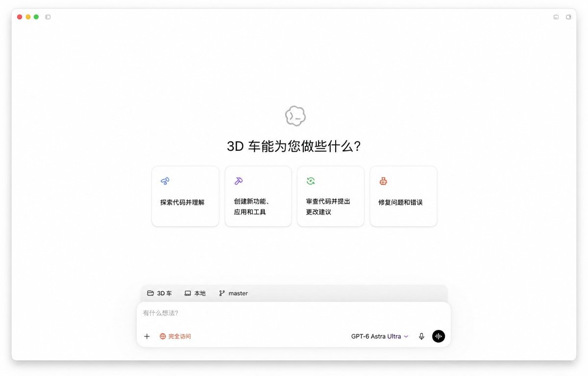The height and width of the screenshot is (376, 588).
Task: Click the headline 3D 车能为您做些什么?
Action: [x=294, y=146]
